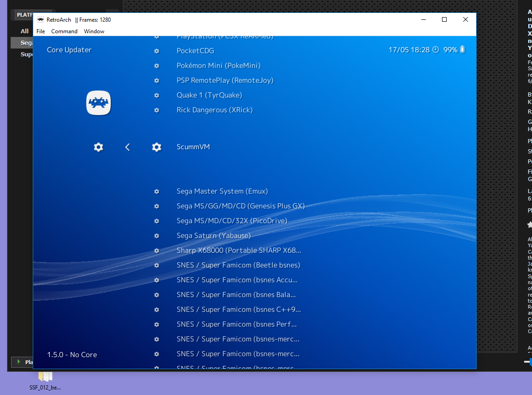Select the PocketCDG core entry
The image size is (532, 395).
pyautogui.click(x=195, y=51)
